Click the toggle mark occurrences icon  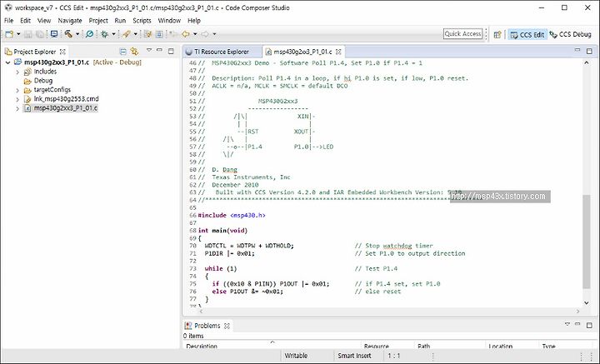(147, 34)
